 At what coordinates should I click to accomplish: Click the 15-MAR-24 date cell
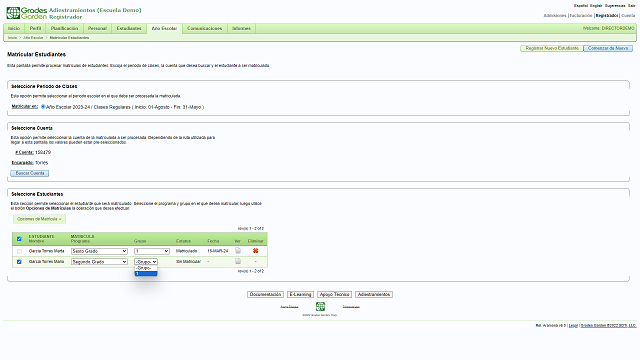pyautogui.click(x=218, y=251)
